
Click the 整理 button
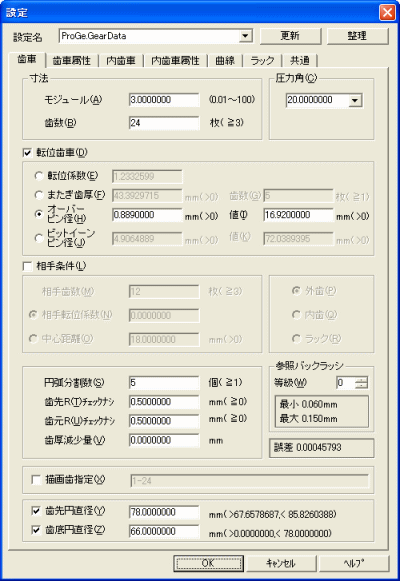(x=357, y=36)
